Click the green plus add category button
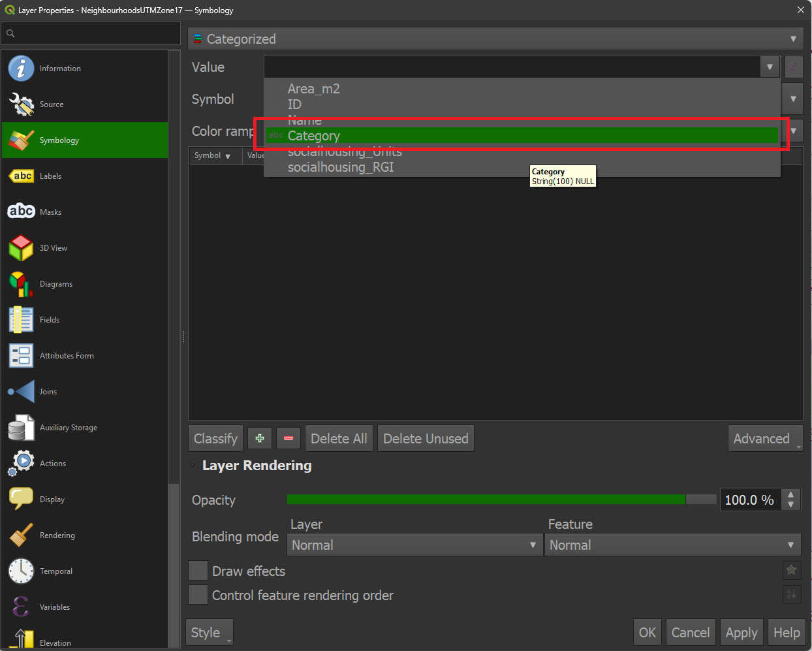 coord(260,438)
